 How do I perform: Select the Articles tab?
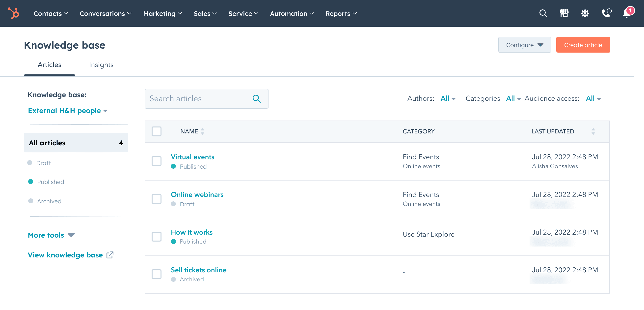(x=50, y=65)
